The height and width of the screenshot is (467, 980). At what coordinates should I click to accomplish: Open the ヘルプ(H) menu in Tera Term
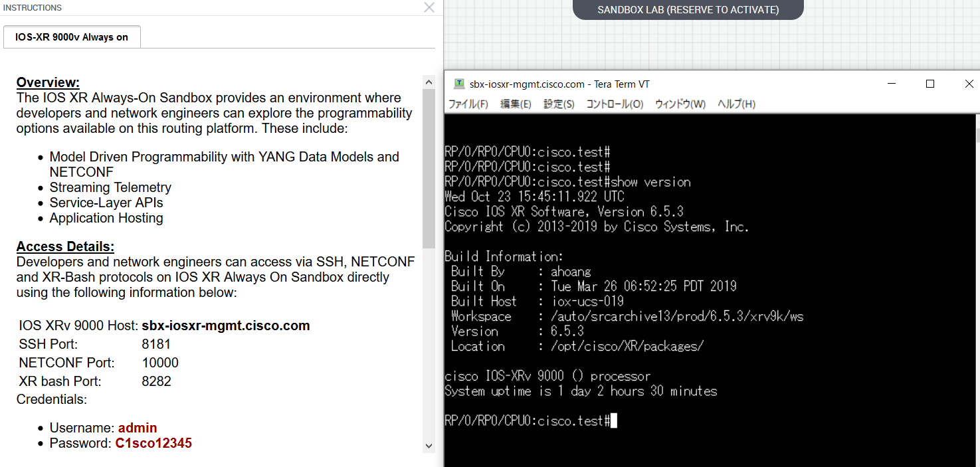(x=736, y=104)
